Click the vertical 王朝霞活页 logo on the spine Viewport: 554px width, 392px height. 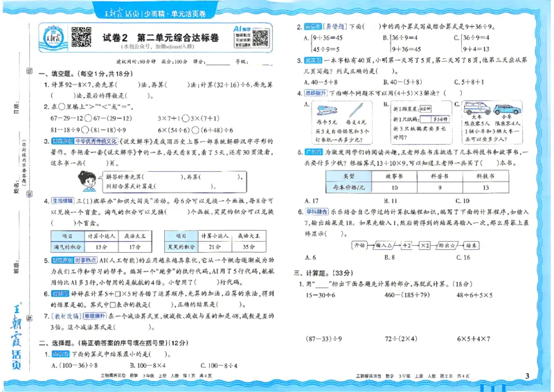point(16,336)
